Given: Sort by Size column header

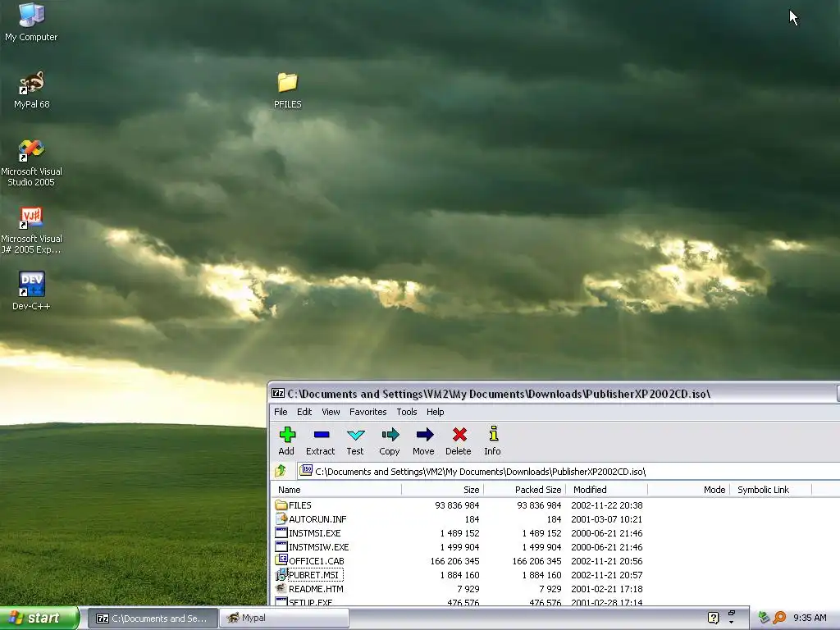Looking at the screenshot, I should [442, 490].
